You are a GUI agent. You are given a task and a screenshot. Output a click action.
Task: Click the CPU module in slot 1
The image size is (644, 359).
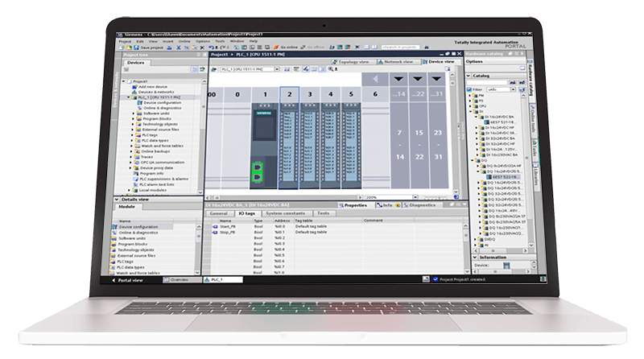(264, 146)
